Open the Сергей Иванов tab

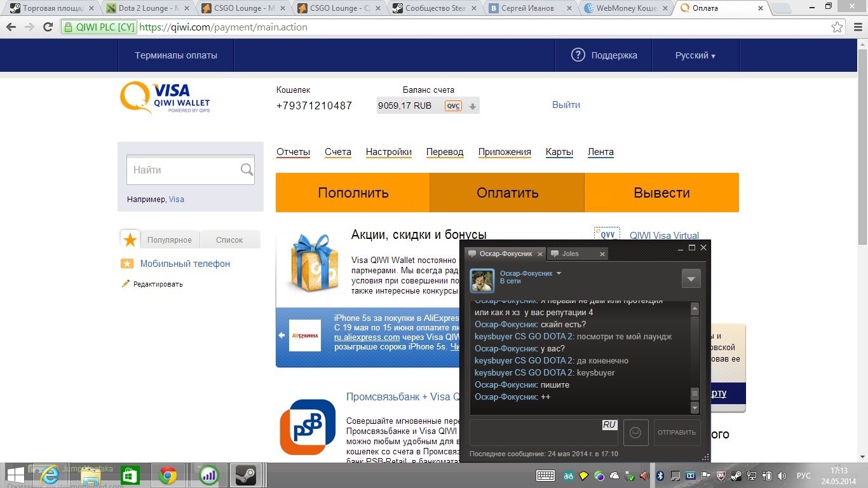[530, 8]
